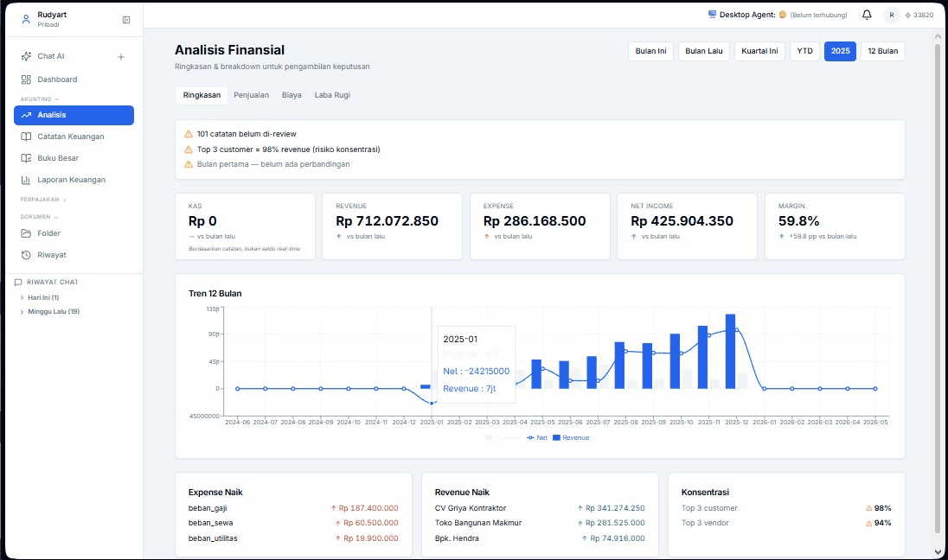The height and width of the screenshot is (560, 948).
Task: Click the plus icon next to Chat AI
Action: 121,57
